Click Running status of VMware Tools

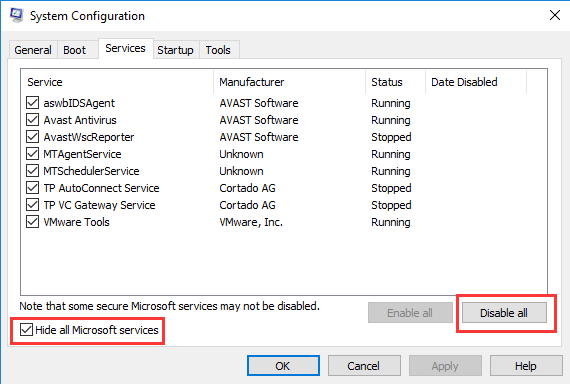pyautogui.click(x=391, y=222)
